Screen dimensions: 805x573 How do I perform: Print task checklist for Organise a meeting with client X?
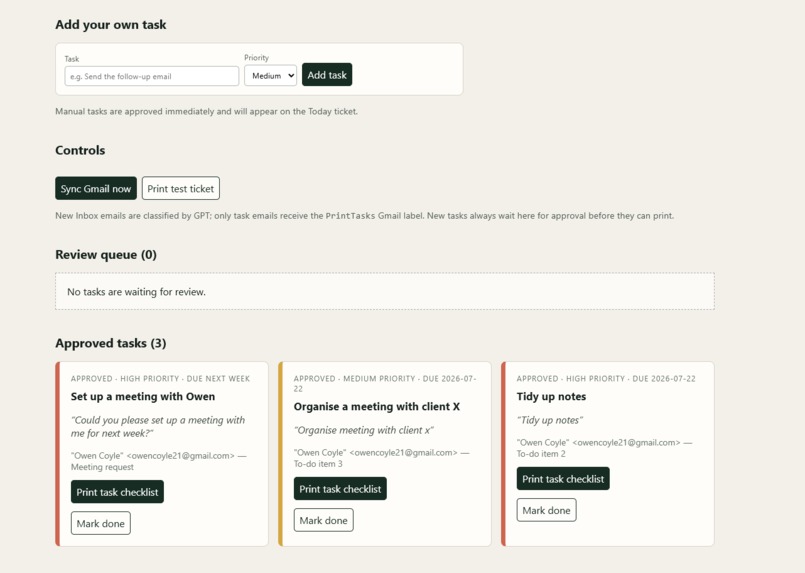[340, 489]
